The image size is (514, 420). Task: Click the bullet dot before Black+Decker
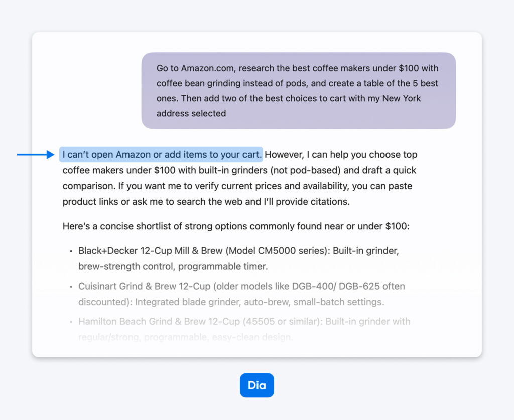pos(71,251)
